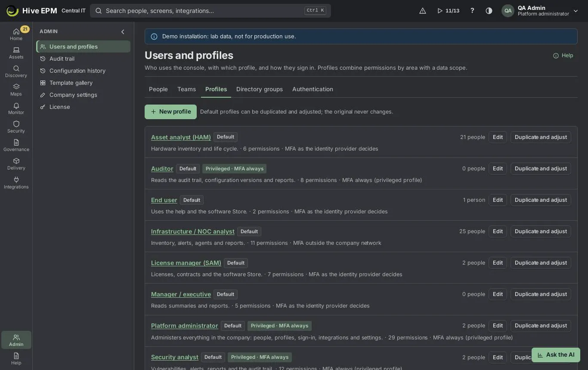Go to the Security section
Image resolution: width=588 pixels, height=370 pixels.
[x=16, y=127]
